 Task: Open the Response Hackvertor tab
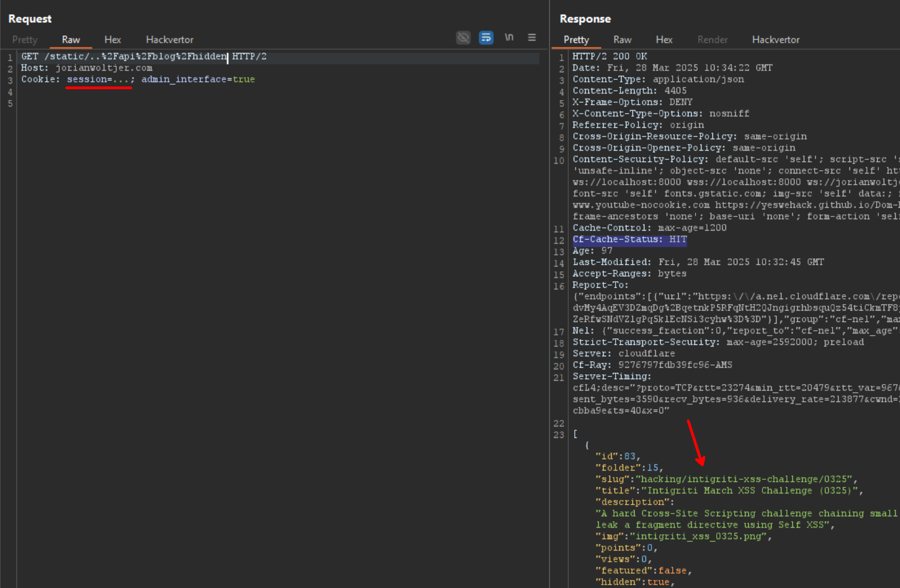(x=776, y=40)
